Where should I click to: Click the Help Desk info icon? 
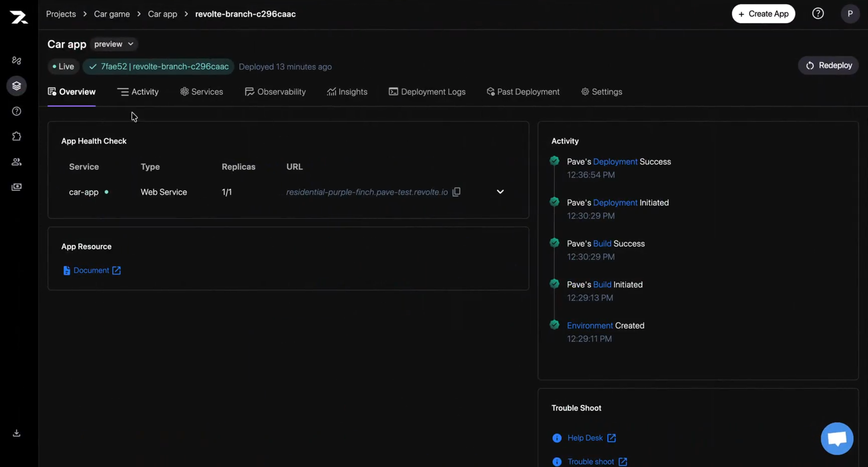[x=557, y=438]
